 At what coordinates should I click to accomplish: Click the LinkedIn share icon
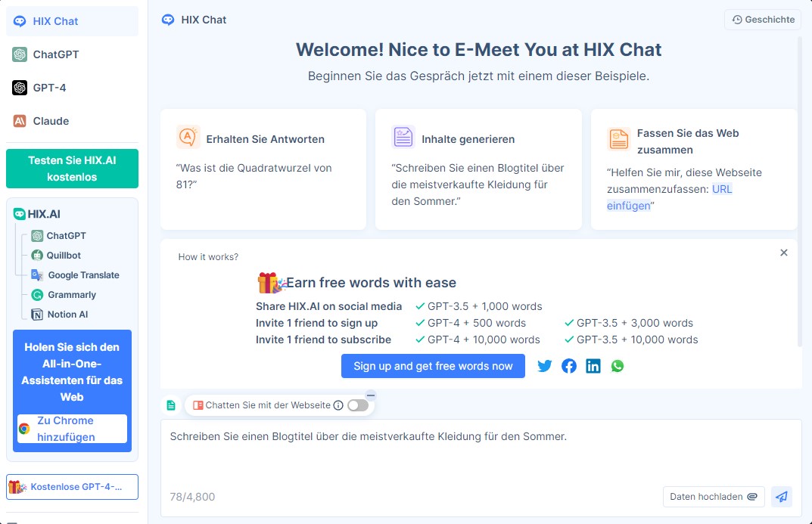593,366
